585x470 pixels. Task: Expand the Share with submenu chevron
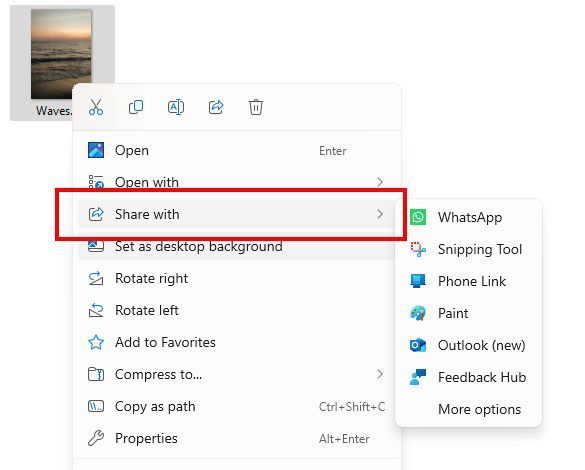(380, 214)
